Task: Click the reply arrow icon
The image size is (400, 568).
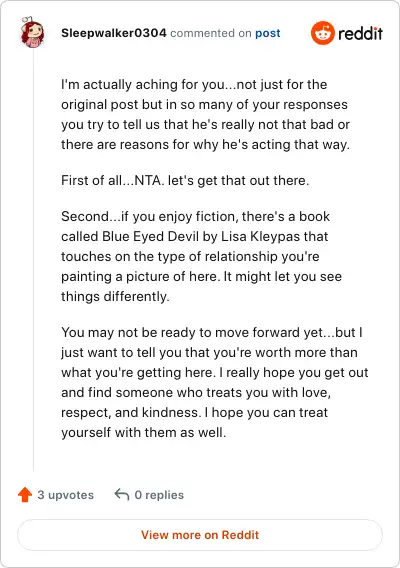Action: pos(122,494)
